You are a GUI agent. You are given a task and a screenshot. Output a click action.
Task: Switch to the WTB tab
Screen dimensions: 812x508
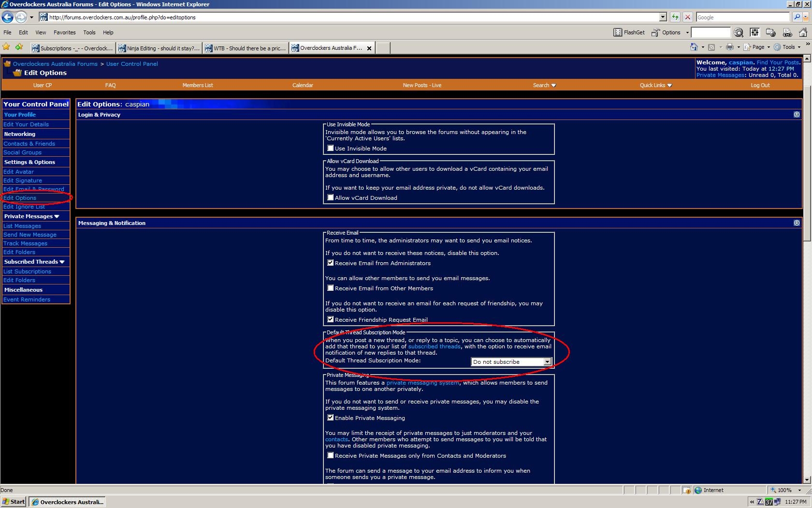coord(246,48)
